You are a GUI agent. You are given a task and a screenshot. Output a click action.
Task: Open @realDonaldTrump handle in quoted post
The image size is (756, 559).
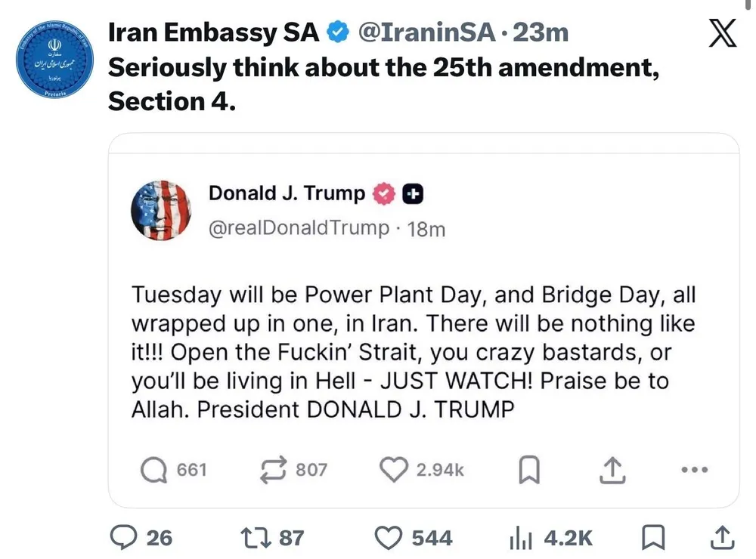[x=299, y=227]
